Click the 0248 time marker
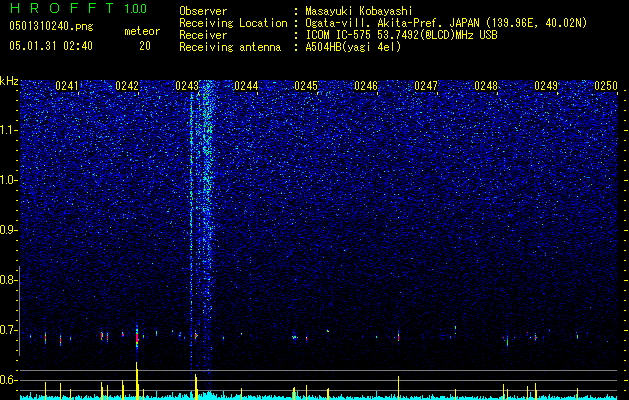The width and height of the screenshot is (629, 400). tap(486, 86)
